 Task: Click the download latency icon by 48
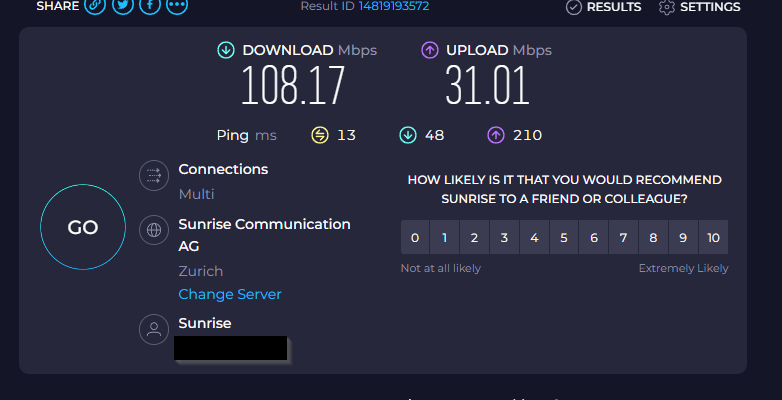point(408,135)
